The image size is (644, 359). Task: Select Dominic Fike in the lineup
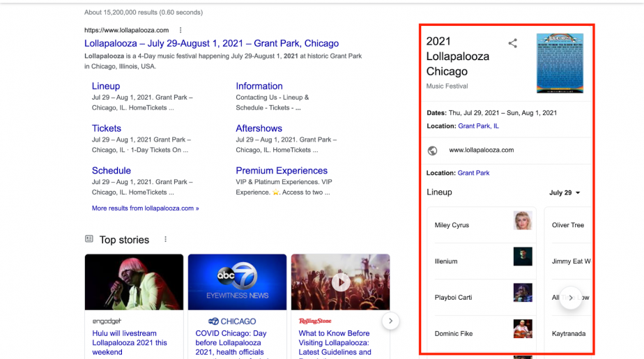click(x=454, y=333)
